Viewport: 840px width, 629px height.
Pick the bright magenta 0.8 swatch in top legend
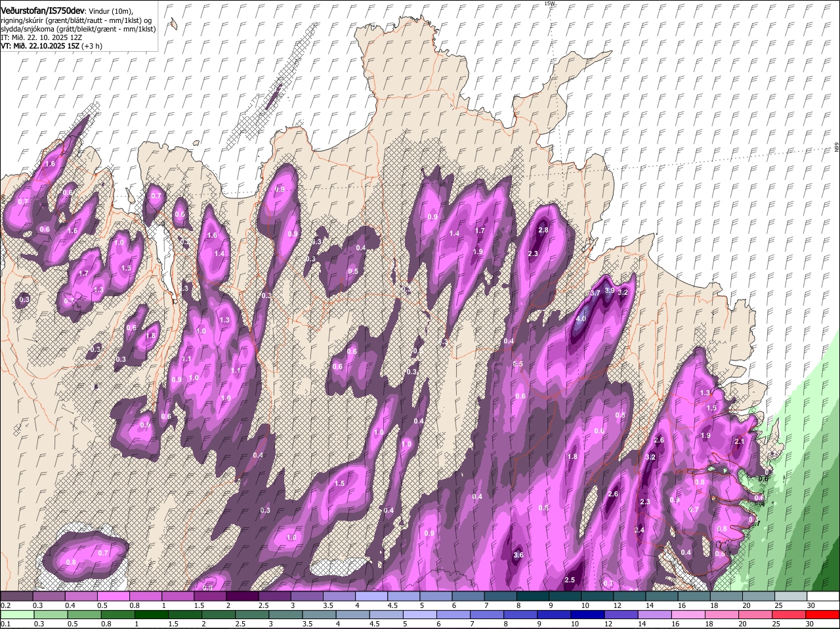(145, 596)
